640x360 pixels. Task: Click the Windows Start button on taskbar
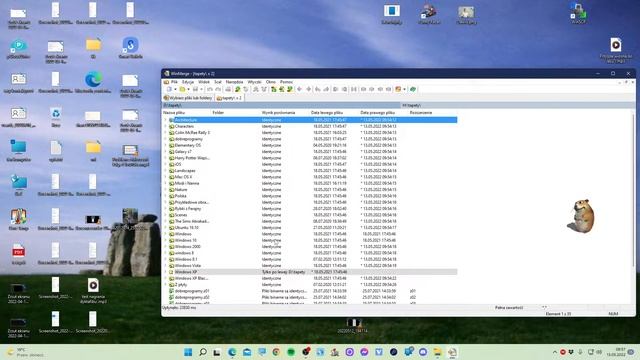click(x=188, y=352)
